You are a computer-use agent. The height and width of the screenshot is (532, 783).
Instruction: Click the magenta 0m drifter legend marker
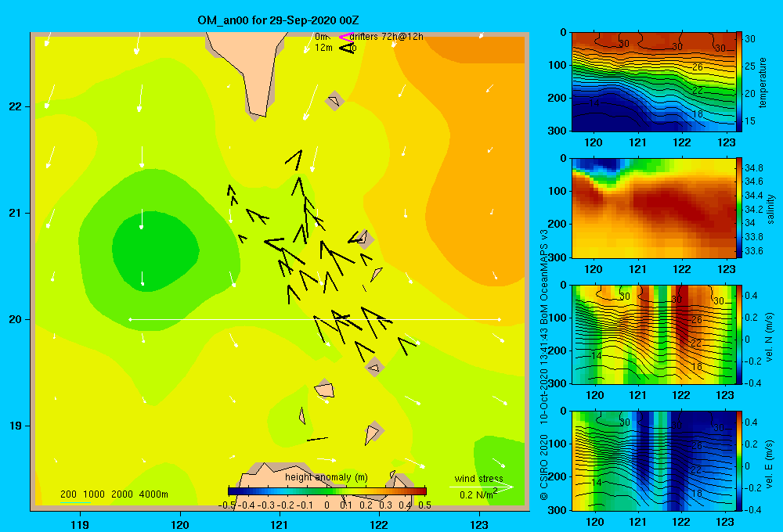pyautogui.click(x=346, y=37)
